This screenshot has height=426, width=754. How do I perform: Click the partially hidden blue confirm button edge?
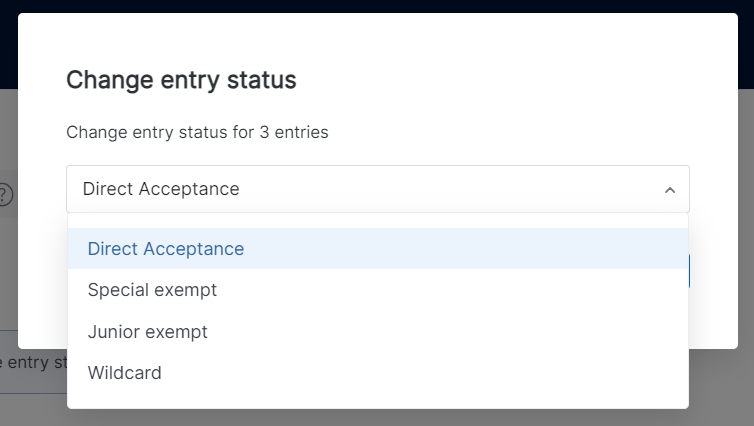point(690,271)
